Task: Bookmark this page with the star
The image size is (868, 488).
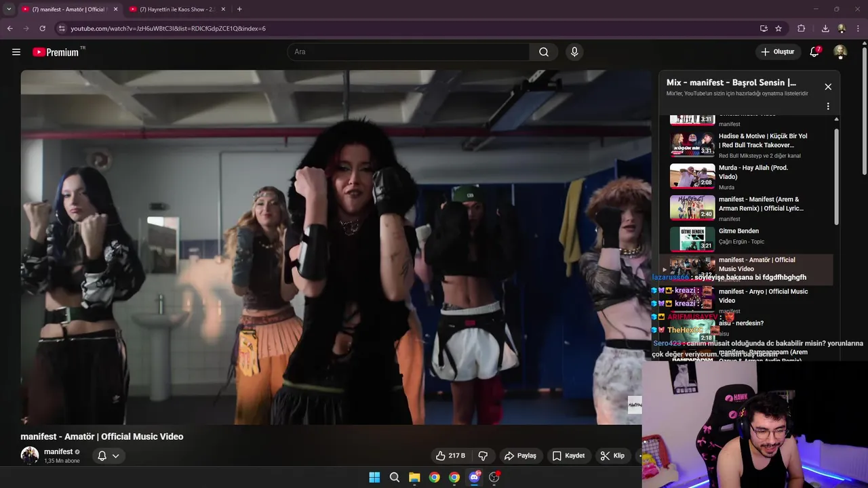Action: [778, 28]
